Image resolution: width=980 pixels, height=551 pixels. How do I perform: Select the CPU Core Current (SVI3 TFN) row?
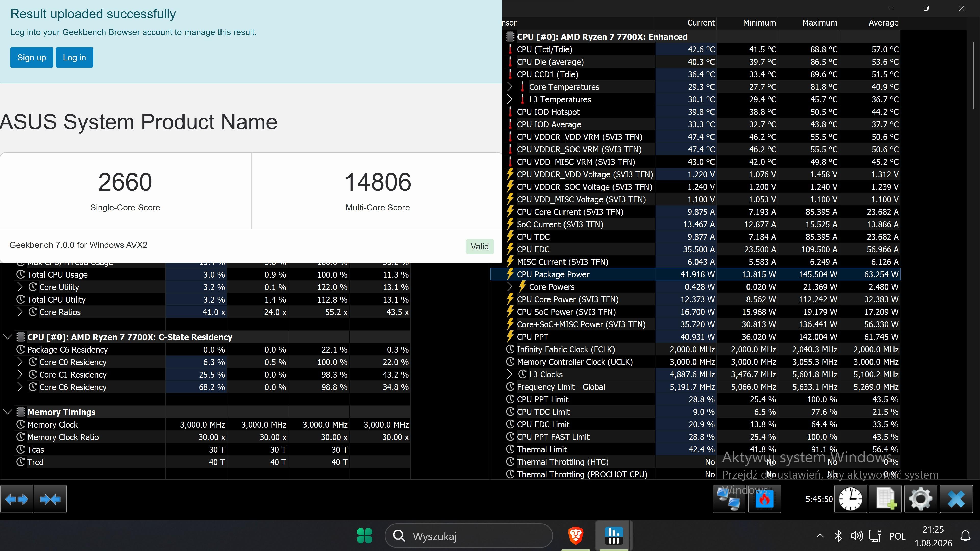click(695, 212)
